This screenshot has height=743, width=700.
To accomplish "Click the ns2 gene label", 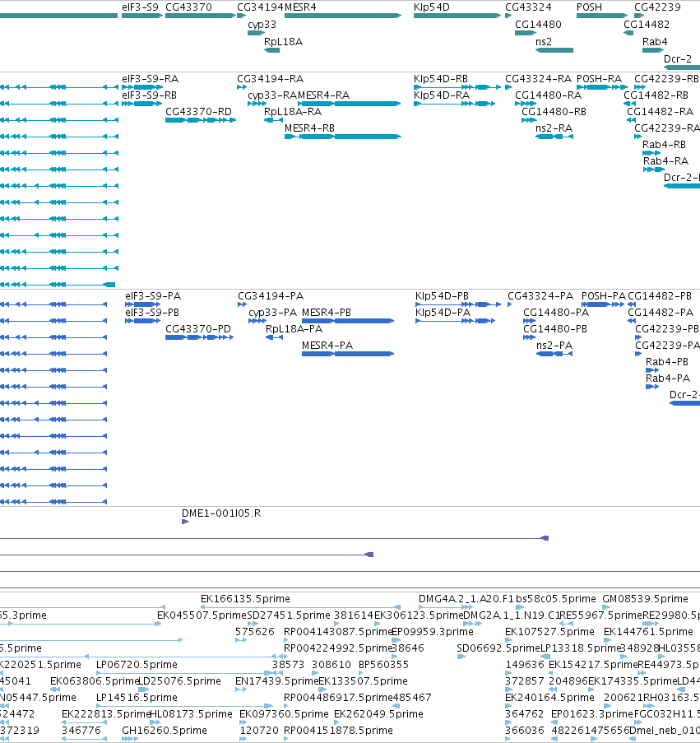I will pyautogui.click(x=544, y=42).
